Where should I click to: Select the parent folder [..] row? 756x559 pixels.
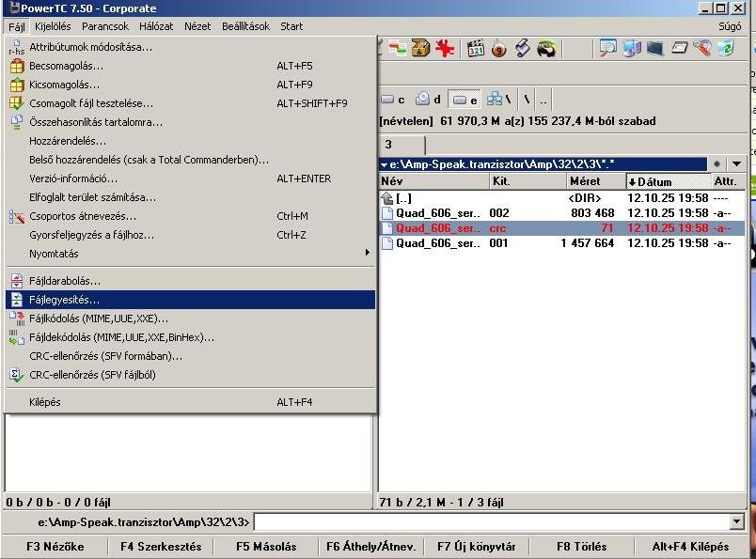(x=561, y=198)
